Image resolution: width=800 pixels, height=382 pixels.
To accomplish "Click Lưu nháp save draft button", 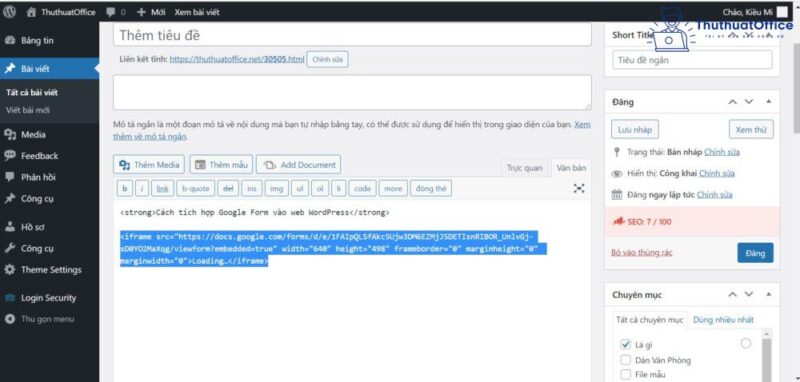I will tap(635, 130).
